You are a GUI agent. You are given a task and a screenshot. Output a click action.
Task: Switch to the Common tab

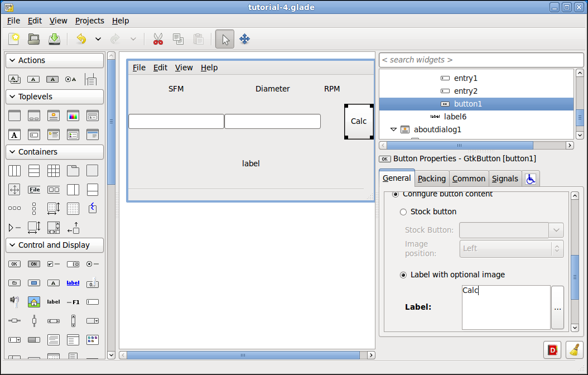pos(469,179)
